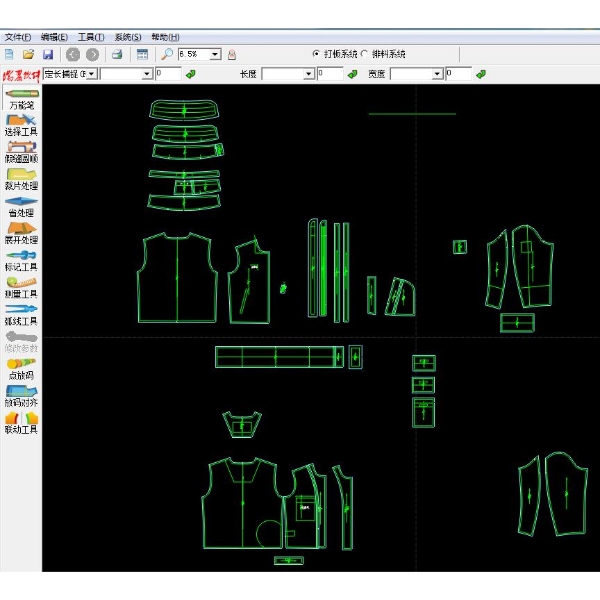Open the 放码对齐 grading align tool

(x=21, y=396)
